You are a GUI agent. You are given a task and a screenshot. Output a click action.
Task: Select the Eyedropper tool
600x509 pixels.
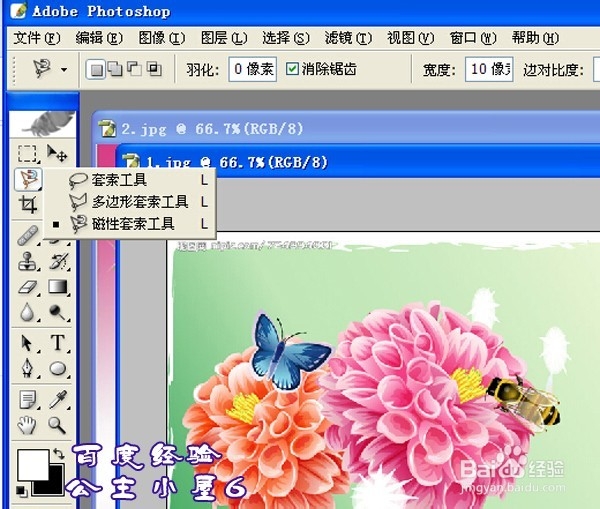[x=58, y=400]
